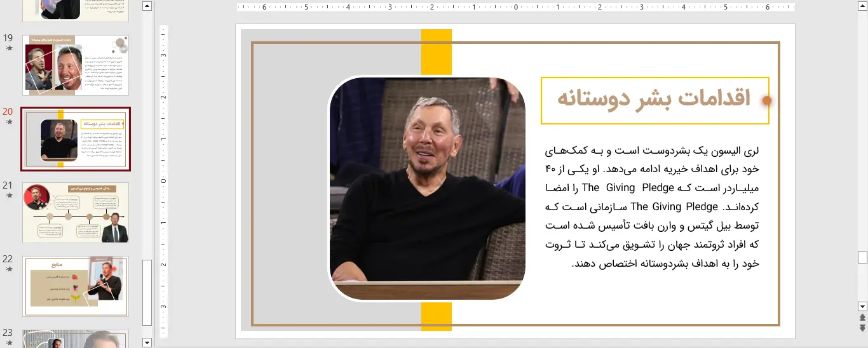
Task: Click the vertical ruler beside the slide
Action: 163,181
